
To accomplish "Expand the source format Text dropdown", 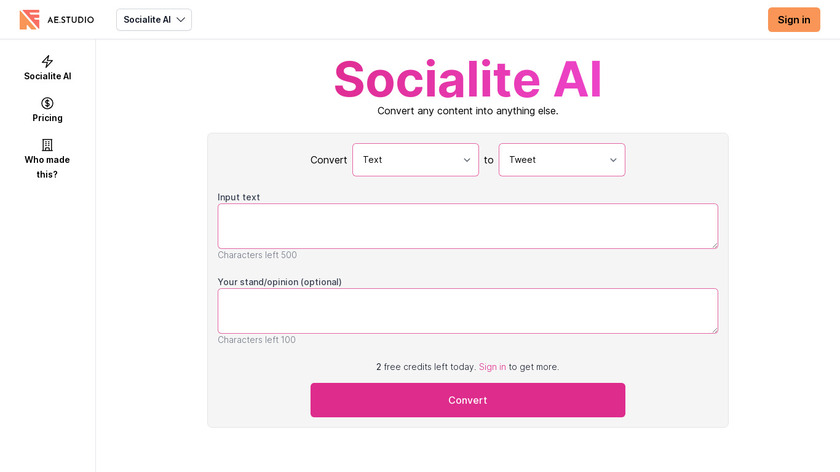I will (414, 160).
